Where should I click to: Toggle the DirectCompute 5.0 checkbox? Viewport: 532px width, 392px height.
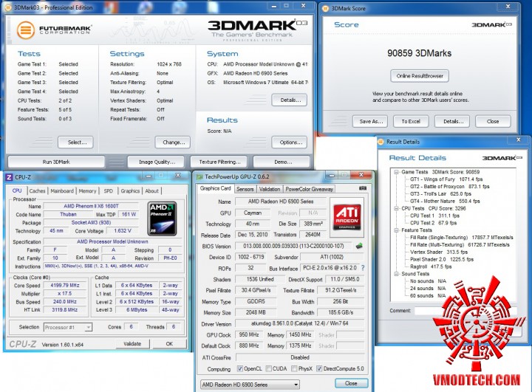(319, 368)
